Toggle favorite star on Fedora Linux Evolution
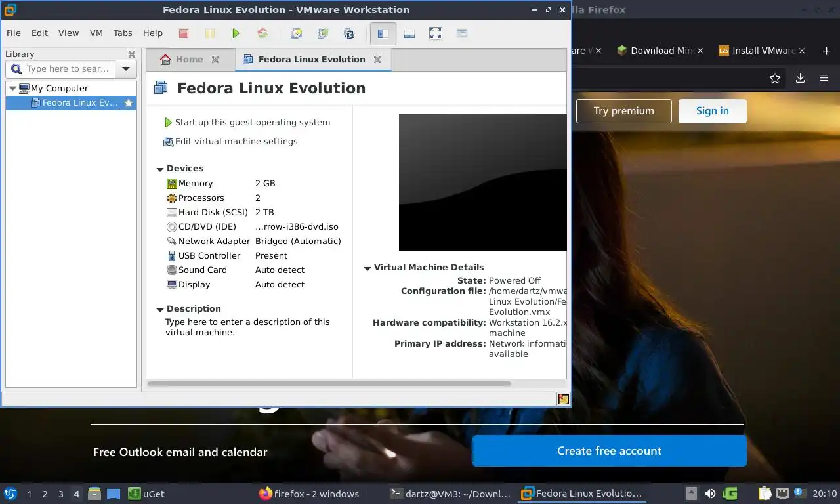Viewport: 840px width, 504px height. [x=129, y=103]
